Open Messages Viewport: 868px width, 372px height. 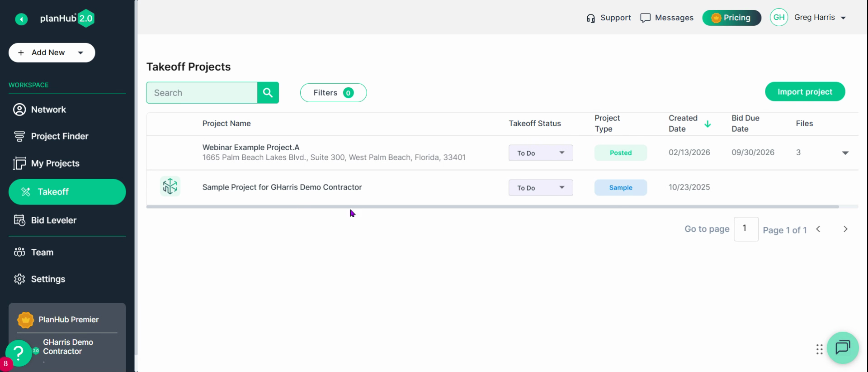pyautogui.click(x=667, y=18)
